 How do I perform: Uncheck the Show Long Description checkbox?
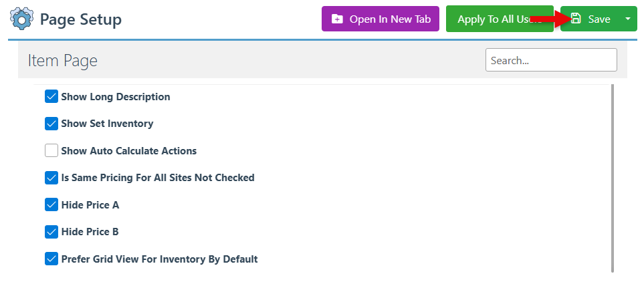(51, 97)
